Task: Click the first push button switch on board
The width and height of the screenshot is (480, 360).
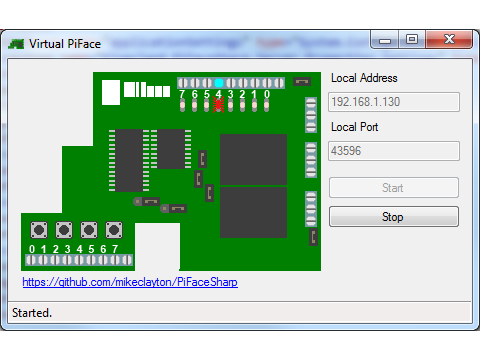Action: 39,230
